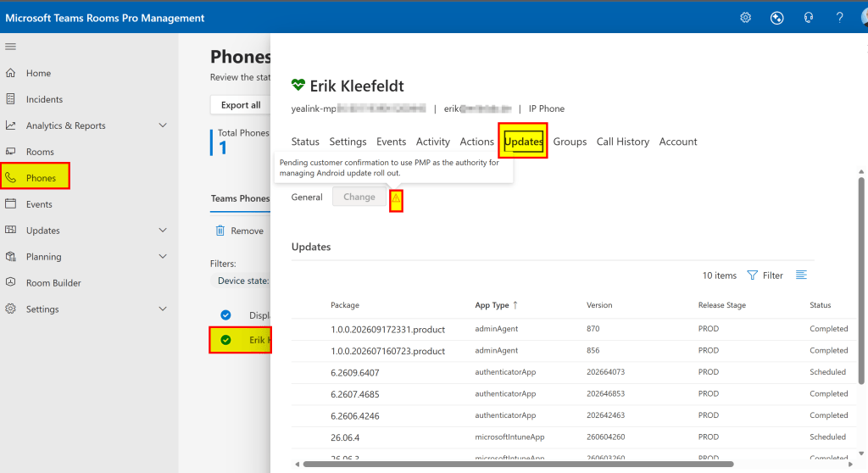
Task: Open Incidents from the sidebar
Action: click(44, 99)
